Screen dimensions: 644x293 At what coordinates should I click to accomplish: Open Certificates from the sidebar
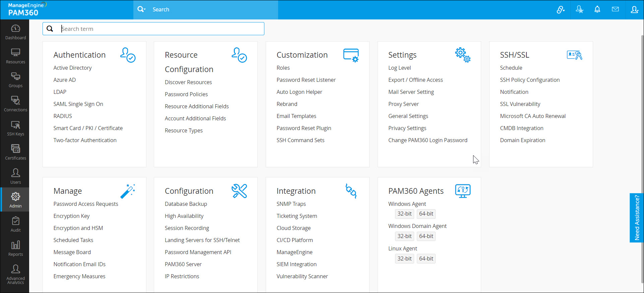[15, 152]
